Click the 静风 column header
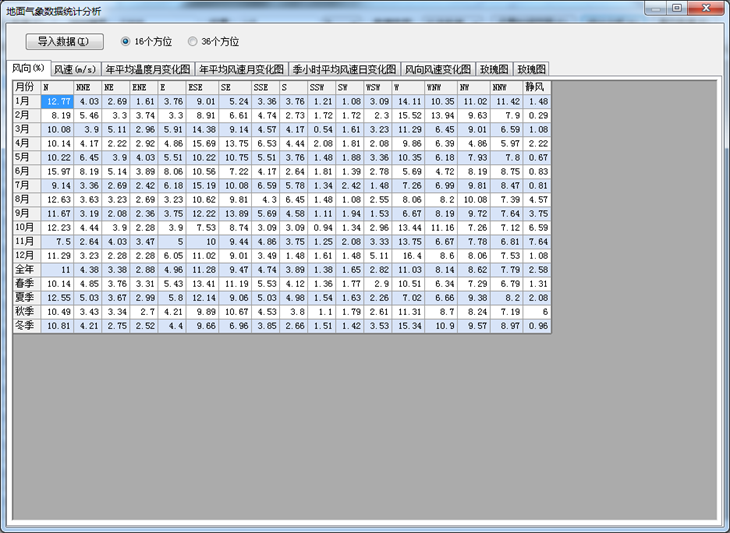Viewport: 730px width, 533px height. (537, 88)
